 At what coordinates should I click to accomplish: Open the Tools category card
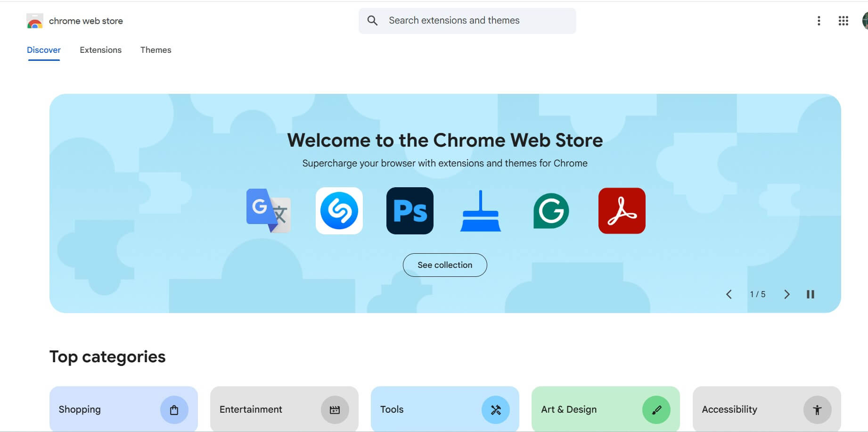click(445, 409)
